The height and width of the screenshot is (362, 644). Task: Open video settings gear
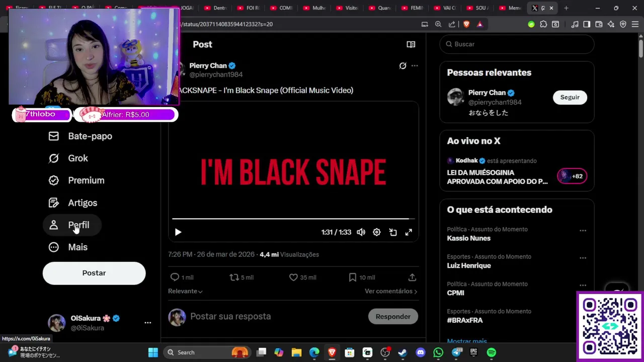tap(377, 232)
